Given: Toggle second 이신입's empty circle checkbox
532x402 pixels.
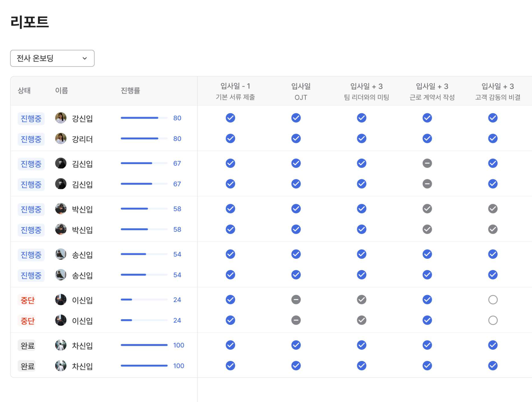Looking at the screenshot, I should click(492, 320).
